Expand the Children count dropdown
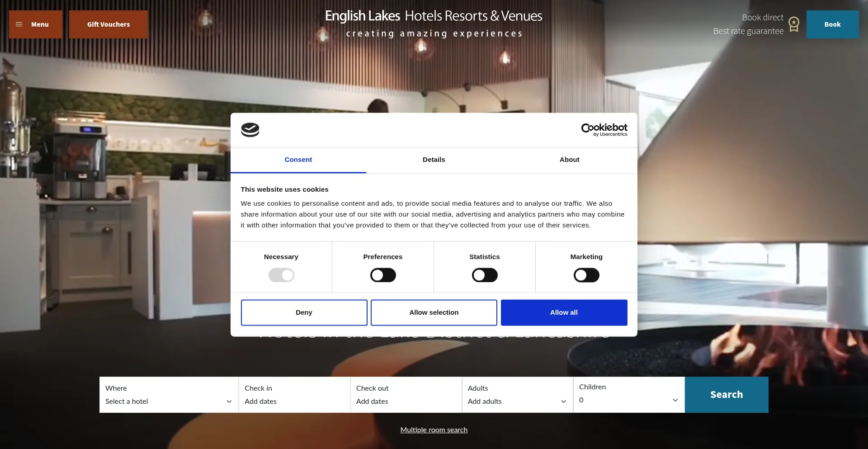 point(628,400)
